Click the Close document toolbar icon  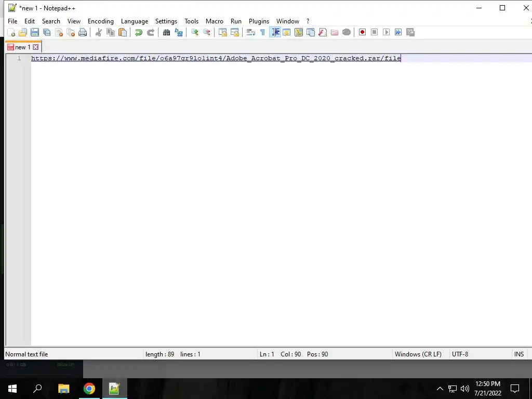click(59, 32)
